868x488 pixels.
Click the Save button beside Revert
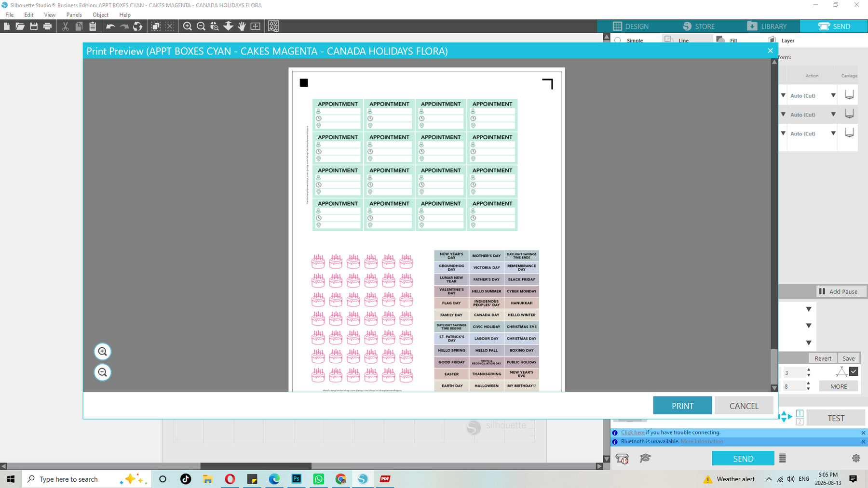tap(849, 358)
